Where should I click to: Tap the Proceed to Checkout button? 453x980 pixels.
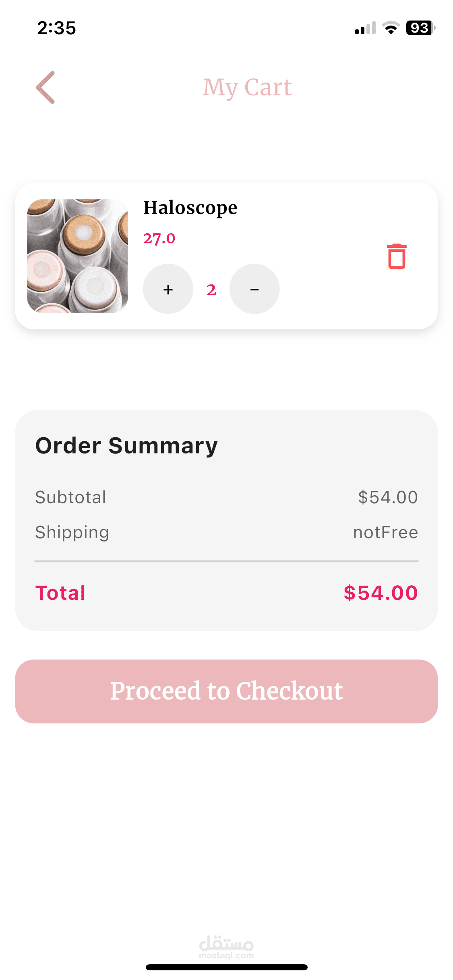point(226,691)
